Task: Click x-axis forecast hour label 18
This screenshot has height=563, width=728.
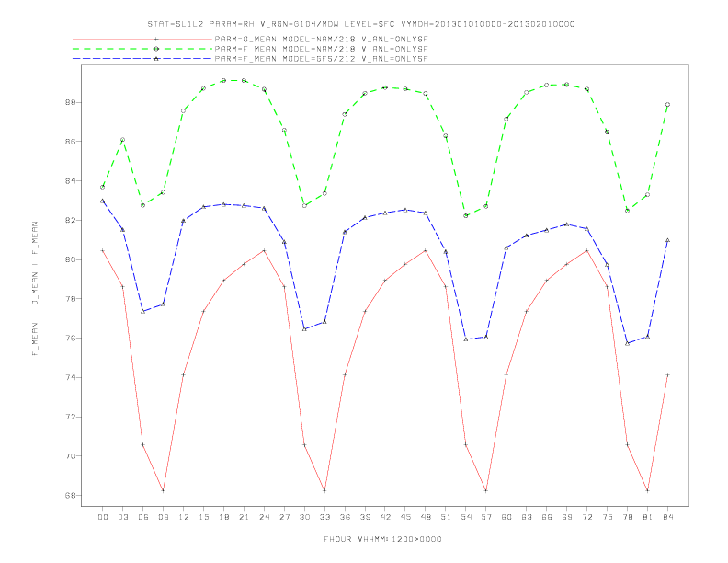Action: tap(223, 517)
